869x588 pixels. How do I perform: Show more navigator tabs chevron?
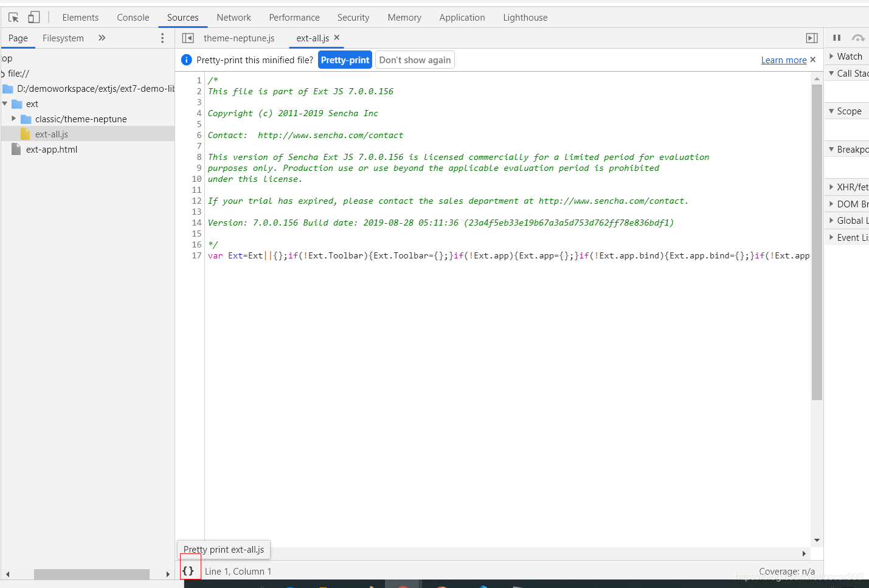tap(102, 38)
